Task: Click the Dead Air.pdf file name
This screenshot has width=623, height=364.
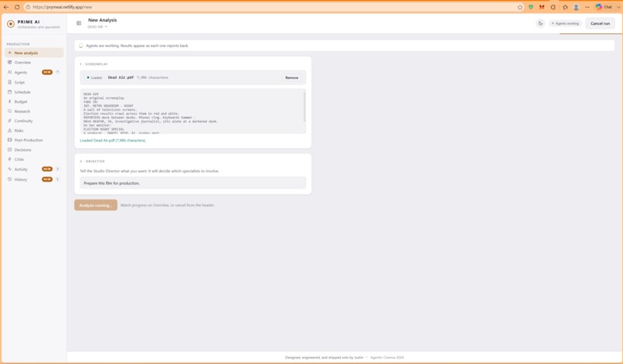Action: (121, 77)
